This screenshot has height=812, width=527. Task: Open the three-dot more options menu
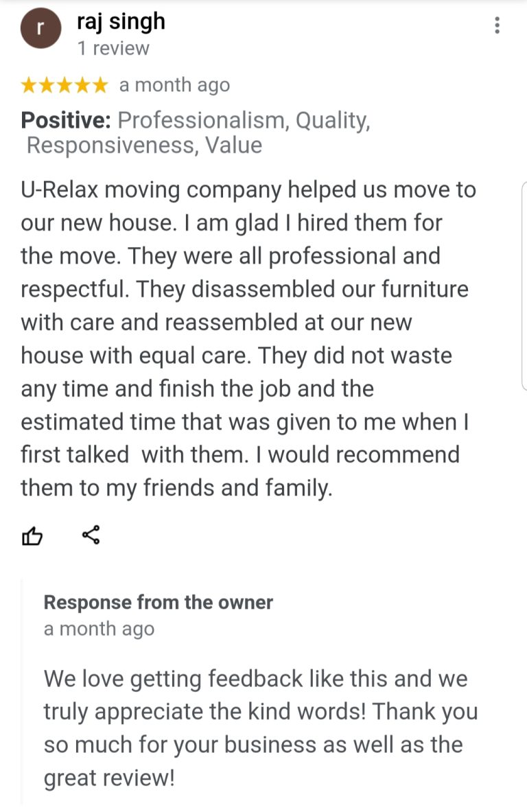[x=497, y=26]
